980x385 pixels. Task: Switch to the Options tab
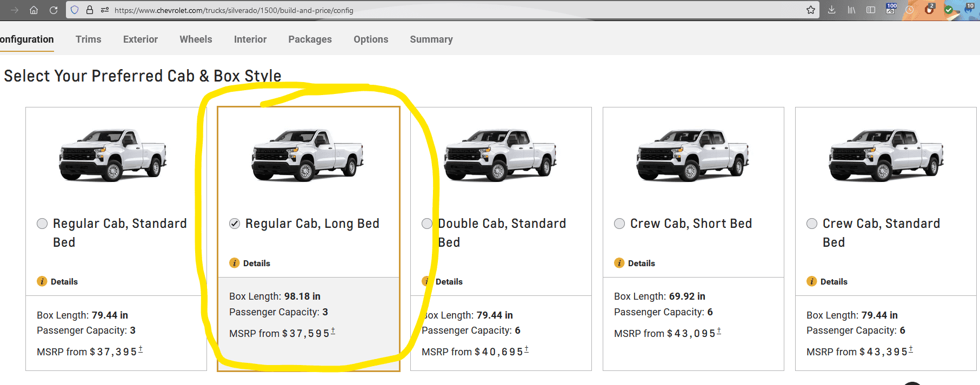click(x=371, y=39)
